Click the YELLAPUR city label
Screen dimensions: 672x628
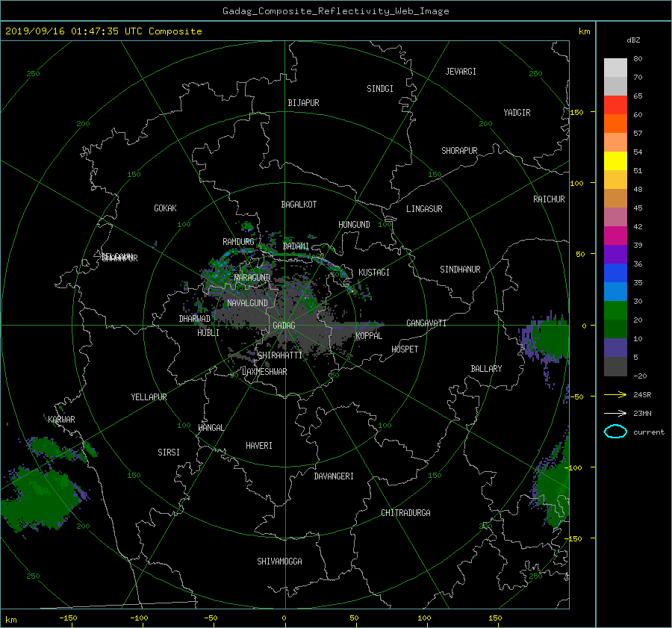(149, 397)
